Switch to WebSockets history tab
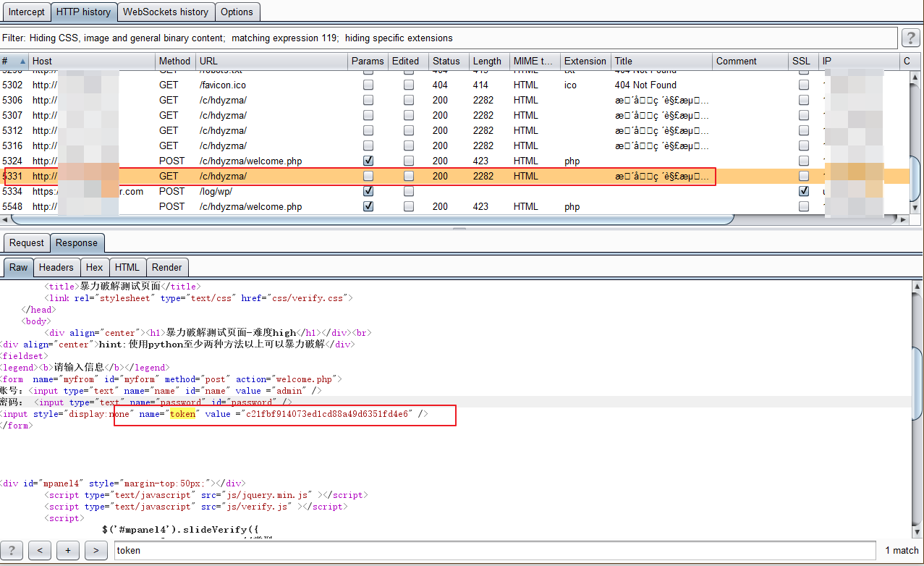This screenshot has height=566, width=924. 166,12
